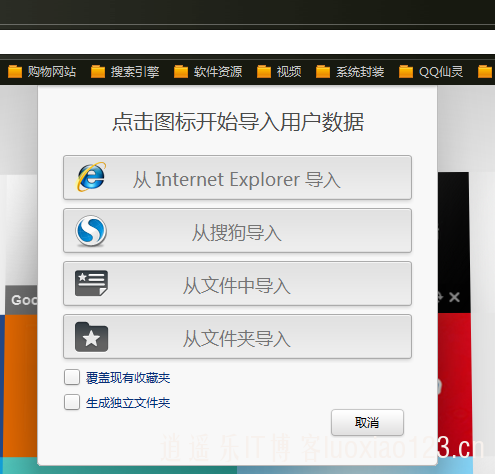Click the Internet Explorer logo icon
Image resolution: width=495 pixels, height=474 pixels.
pos(91,177)
